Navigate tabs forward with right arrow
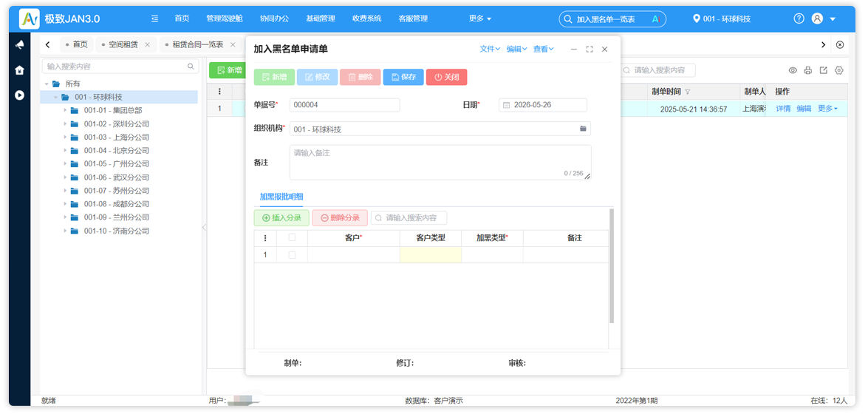The image size is (868, 417). coord(823,44)
